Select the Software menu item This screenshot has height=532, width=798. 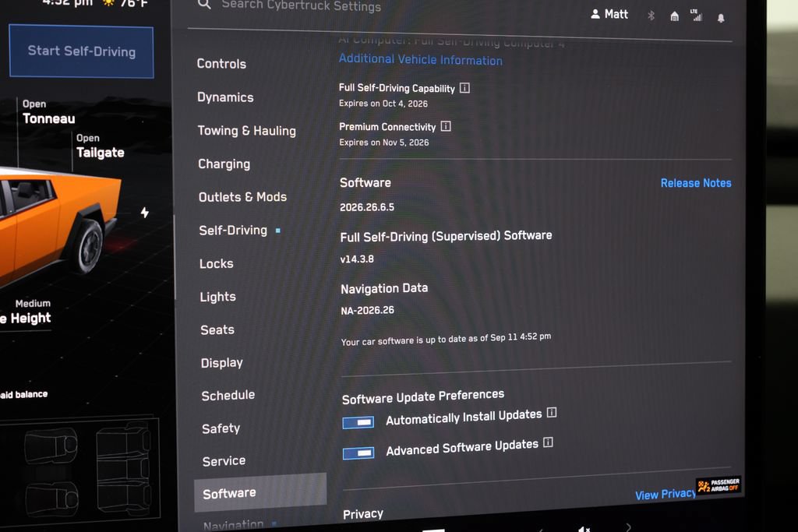click(x=260, y=492)
